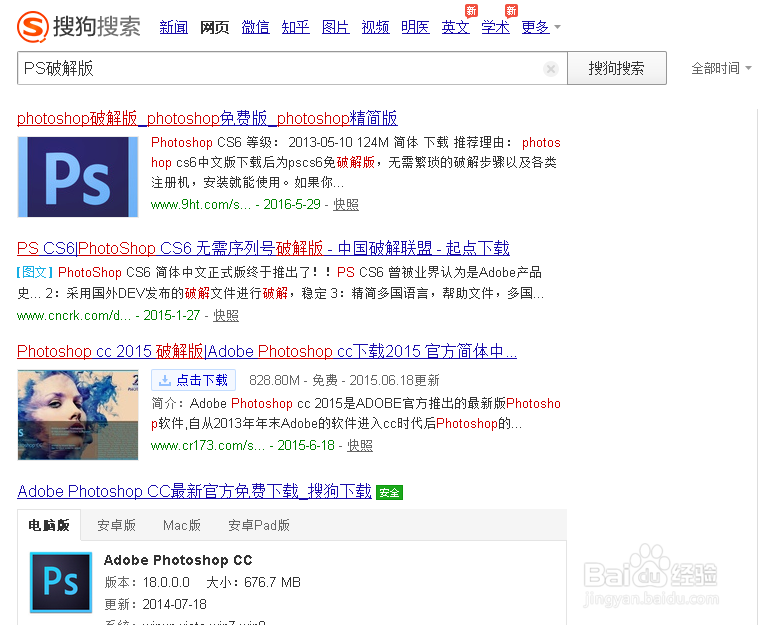The height and width of the screenshot is (625, 761).
Task: Click the www.cr173.com URL text
Action: (x=208, y=445)
